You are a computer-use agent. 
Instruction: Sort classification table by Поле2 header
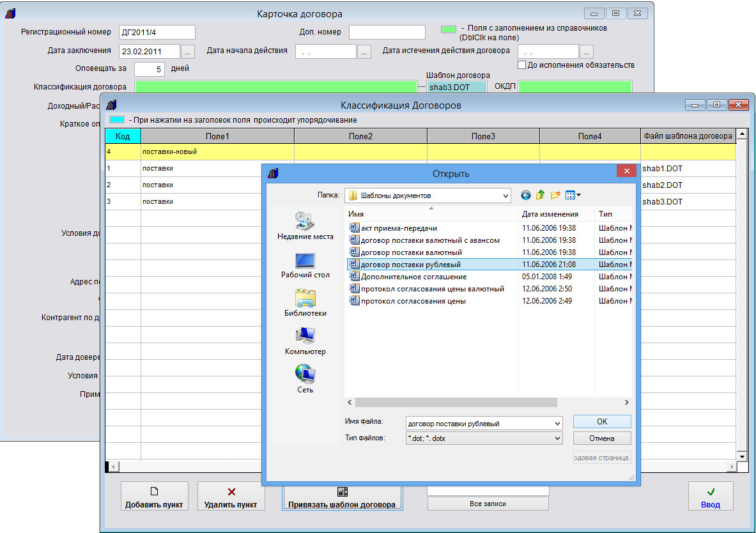360,137
